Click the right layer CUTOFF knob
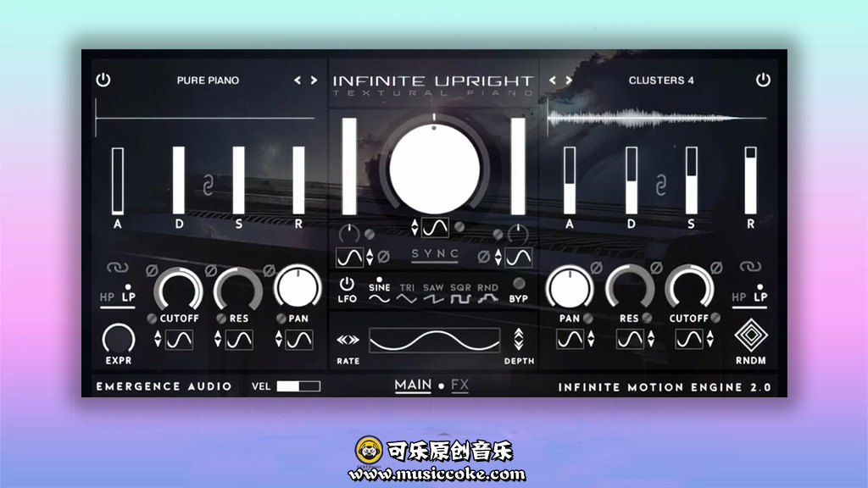Viewport: 868px width, 488px height. tap(689, 288)
